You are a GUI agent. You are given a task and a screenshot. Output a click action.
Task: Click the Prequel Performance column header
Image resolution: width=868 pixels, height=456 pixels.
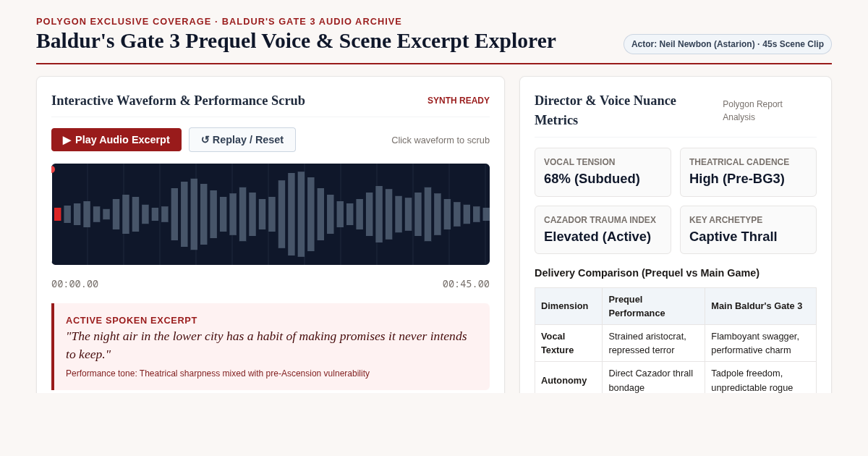[653, 306]
